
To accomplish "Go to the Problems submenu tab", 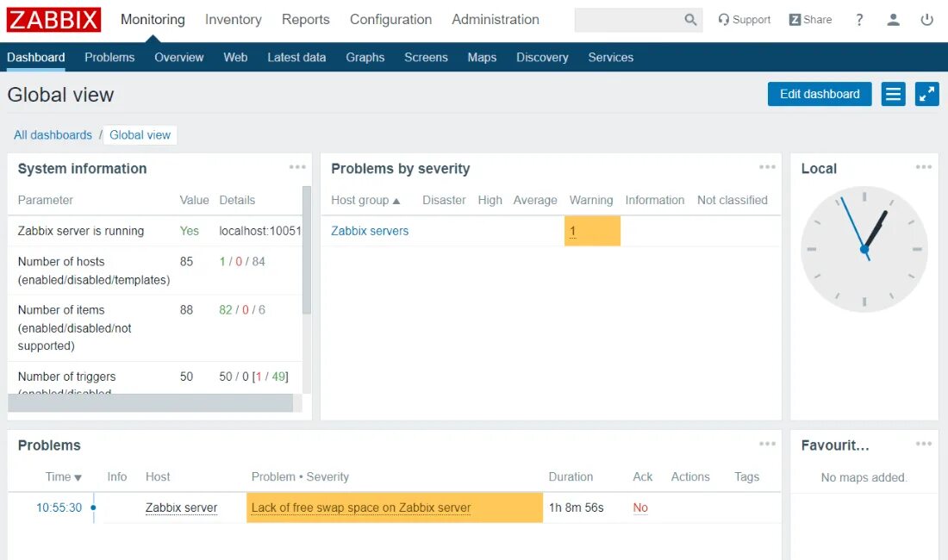I will (109, 58).
